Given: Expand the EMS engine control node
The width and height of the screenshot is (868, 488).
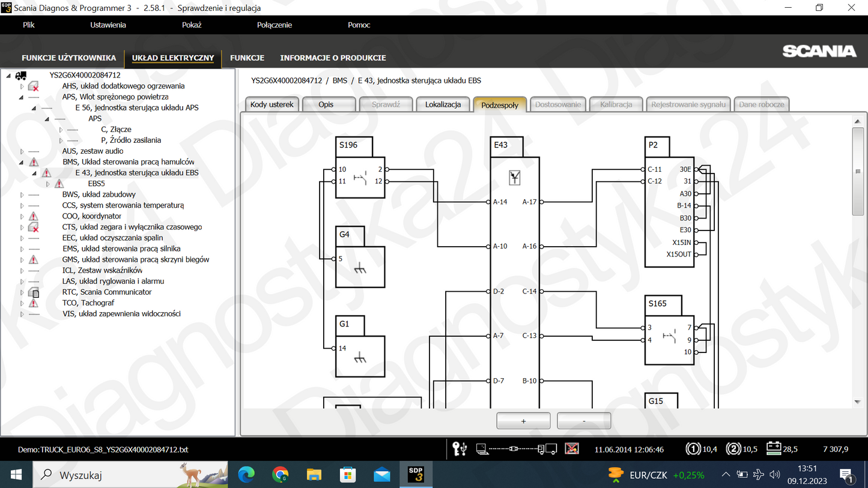Looking at the screenshot, I should (x=22, y=249).
